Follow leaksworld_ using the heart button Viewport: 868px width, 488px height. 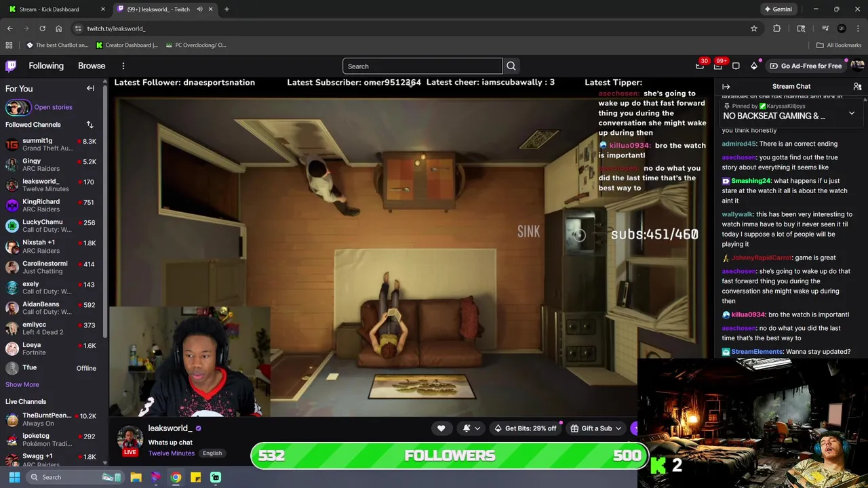(x=441, y=428)
